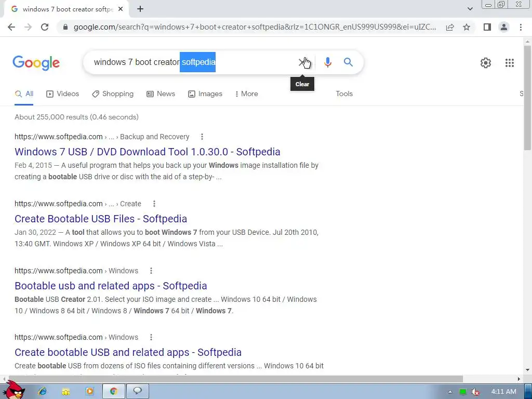Screen dimensions: 532x399
Task: Switch to the Images tab
Action: pyautogui.click(x=205, y=94)
